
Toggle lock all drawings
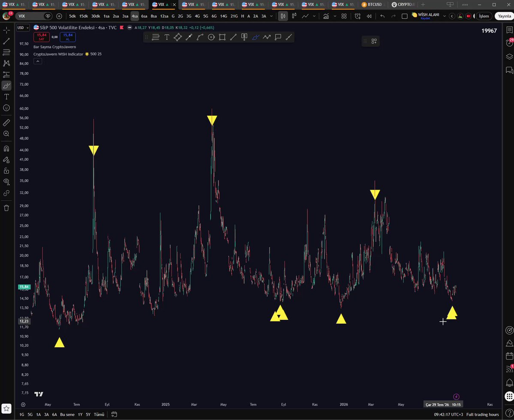point(6,171)
